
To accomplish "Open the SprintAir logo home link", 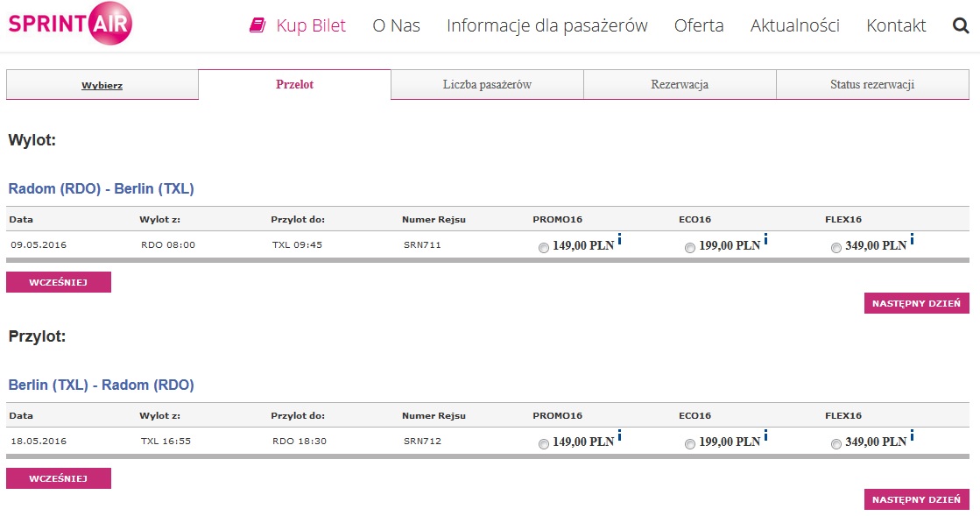I will click(x=70, y=23).
